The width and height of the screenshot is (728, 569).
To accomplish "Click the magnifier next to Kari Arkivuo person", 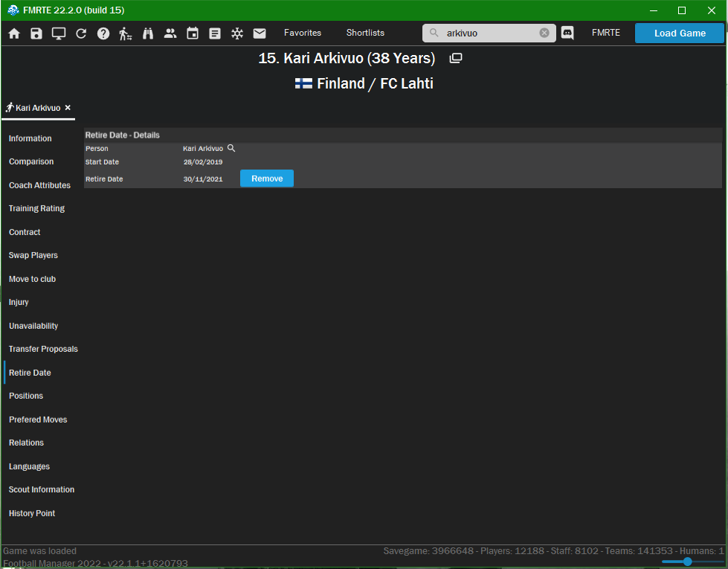I will coord(231,148).
